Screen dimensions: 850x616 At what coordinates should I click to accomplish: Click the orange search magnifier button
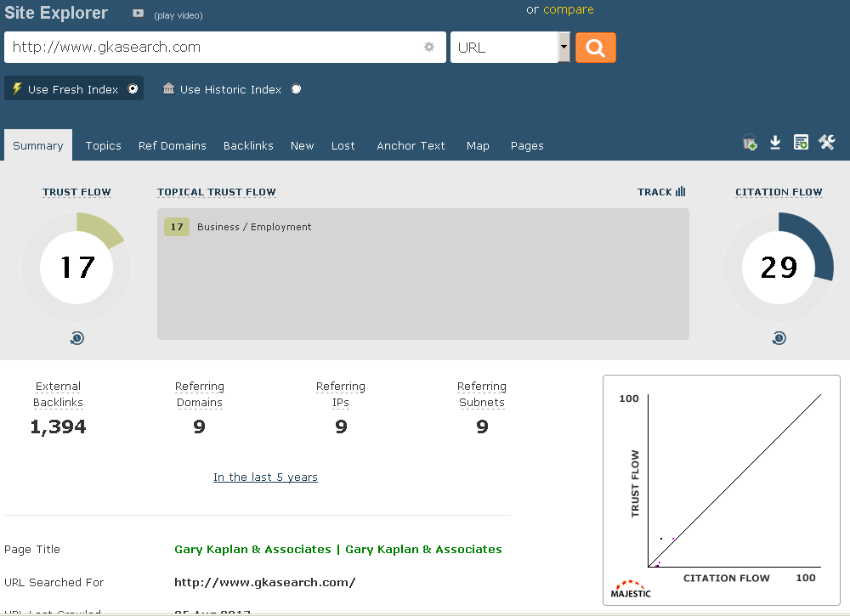coord(595,48)
